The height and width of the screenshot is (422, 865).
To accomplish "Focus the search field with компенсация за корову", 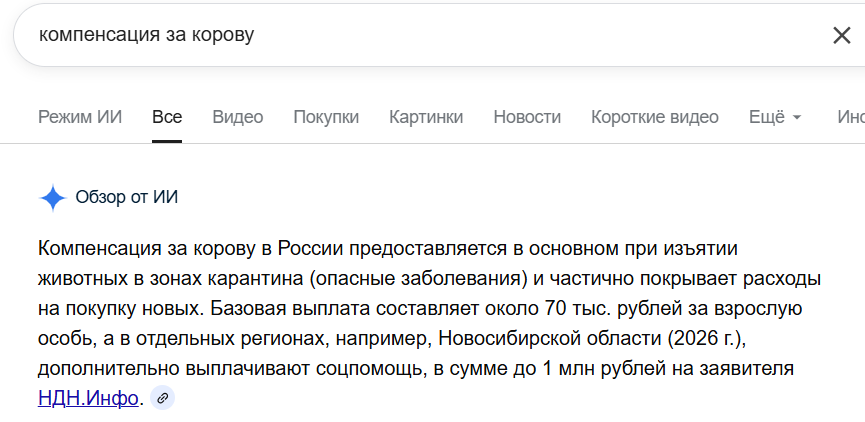I will [400, 36].
